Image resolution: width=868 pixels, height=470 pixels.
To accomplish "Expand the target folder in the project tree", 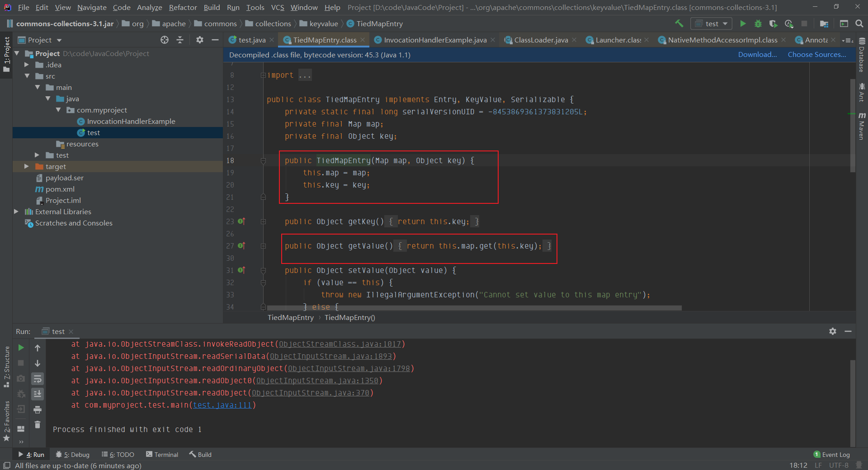I will (27, 166).
